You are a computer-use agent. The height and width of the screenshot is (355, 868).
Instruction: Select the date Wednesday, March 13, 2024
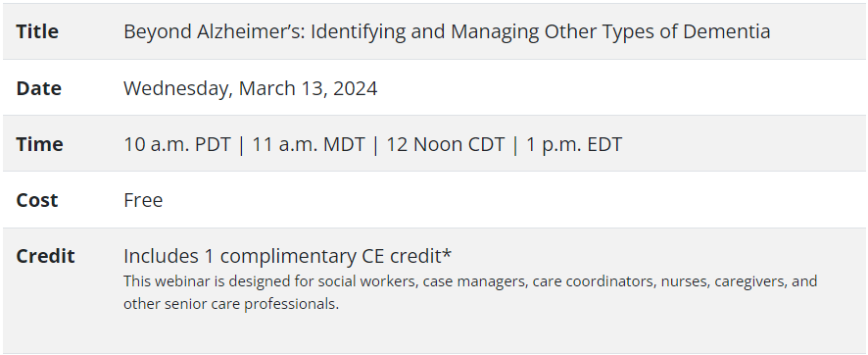click(x=250, y=88)
